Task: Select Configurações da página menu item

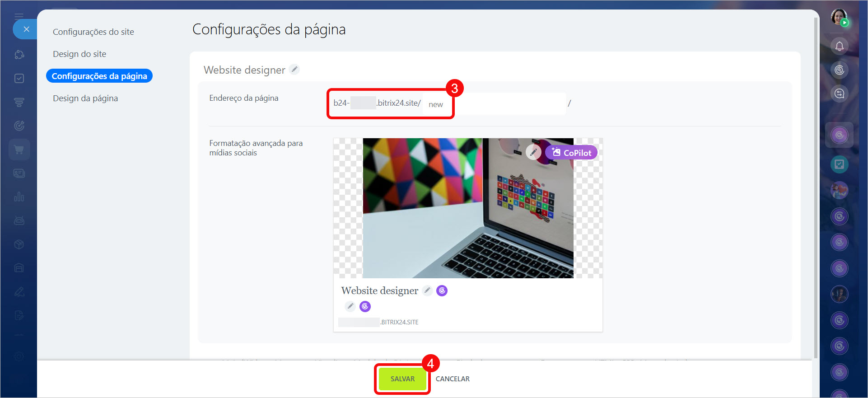Action: (99, 76)
